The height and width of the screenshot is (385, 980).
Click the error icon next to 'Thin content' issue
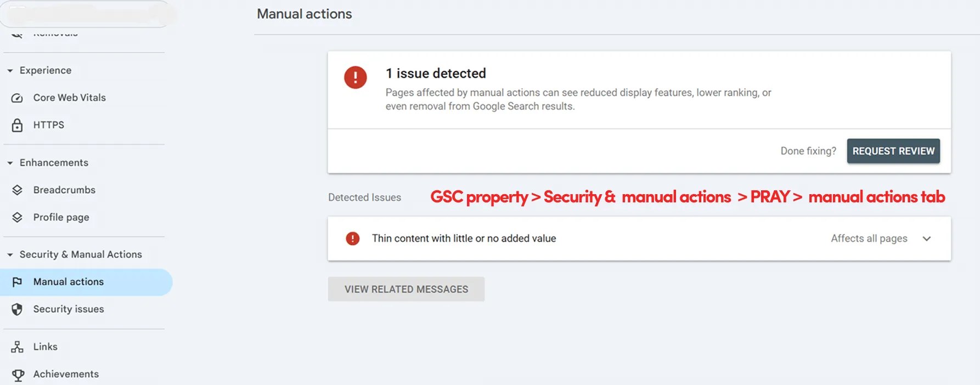point(352,239)
